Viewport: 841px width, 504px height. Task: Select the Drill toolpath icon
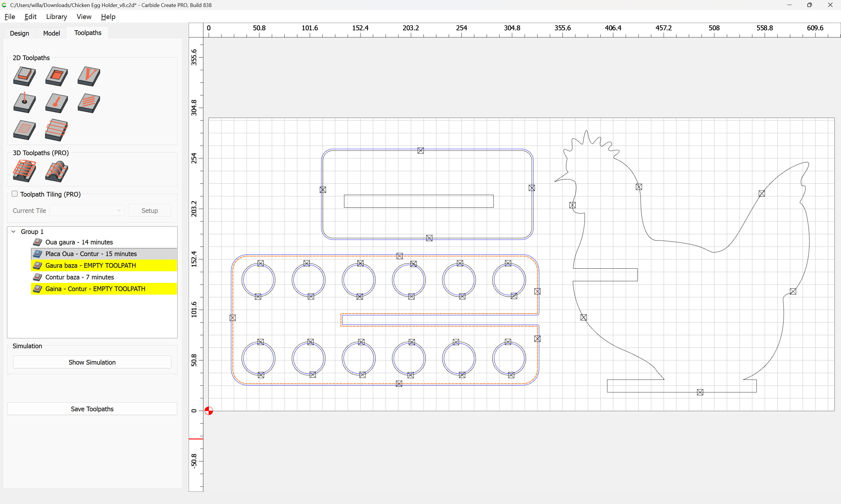point(24,103)
